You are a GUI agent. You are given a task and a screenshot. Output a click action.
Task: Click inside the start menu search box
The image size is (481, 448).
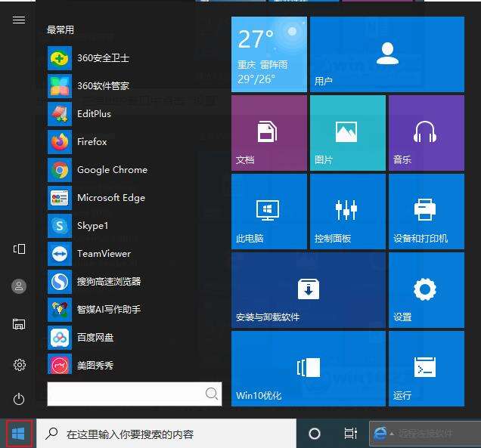(x=135, y=394)
